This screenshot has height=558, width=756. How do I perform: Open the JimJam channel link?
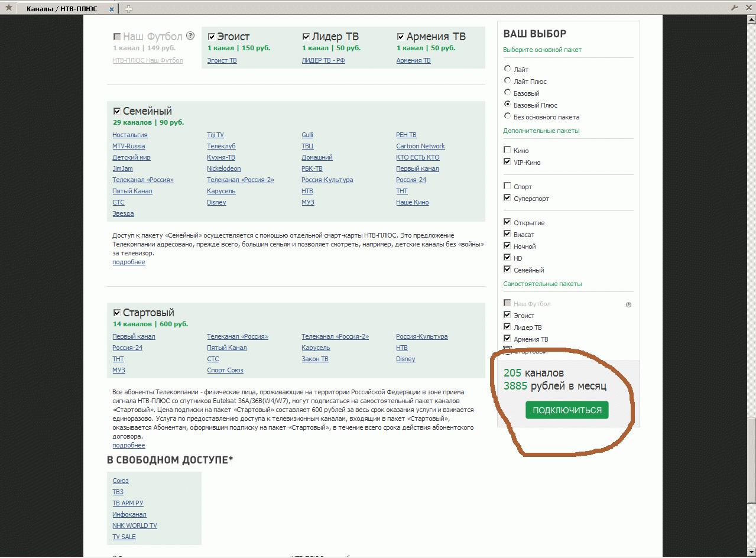tap(122, 168)
